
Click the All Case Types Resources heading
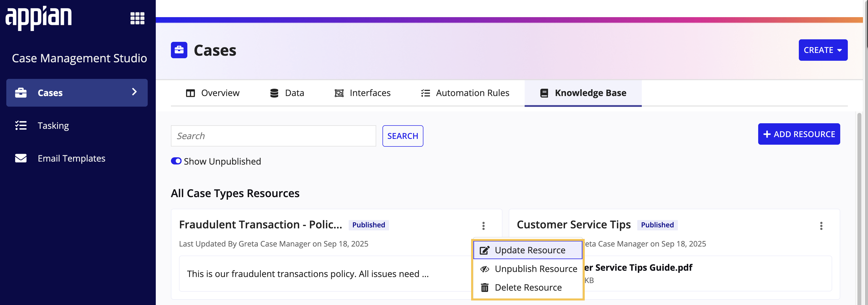pyautogui.click(x=235, y=193)
